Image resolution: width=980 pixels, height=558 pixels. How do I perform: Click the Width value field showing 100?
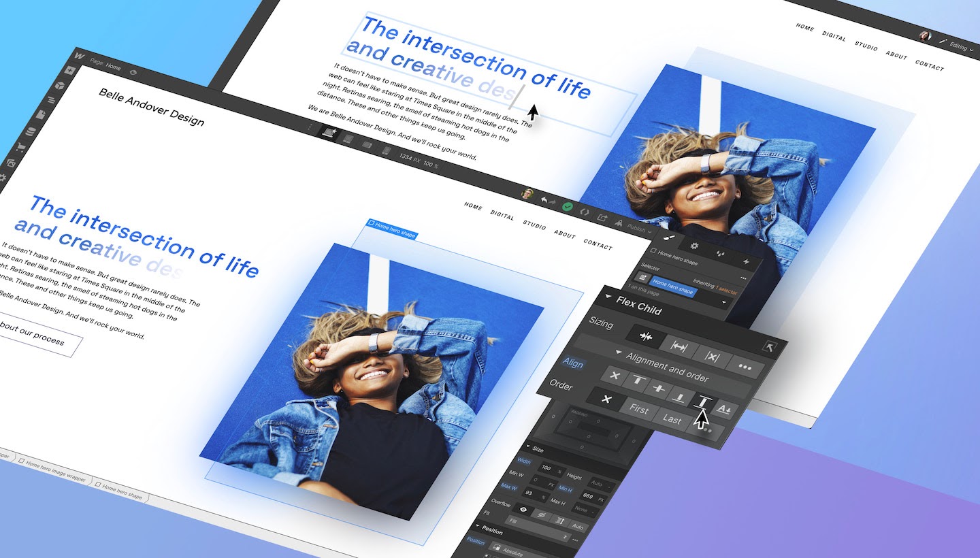coord(551,469)
